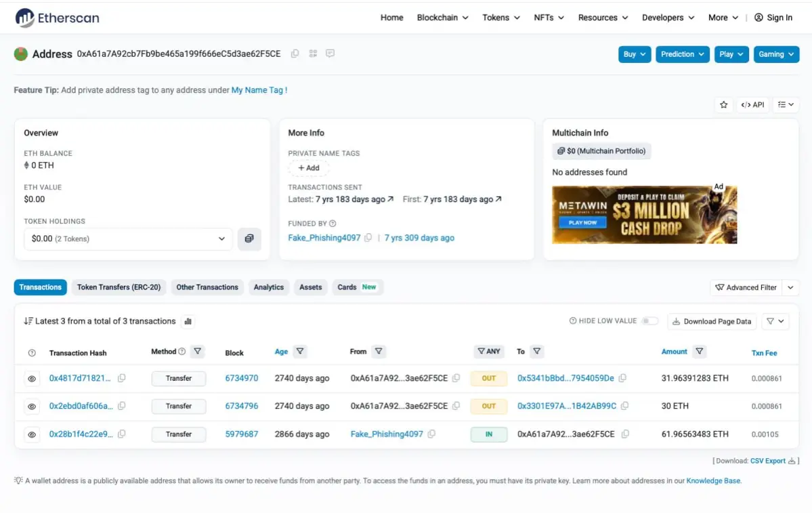Viewport: 812px width, 513px height.
Task: Open Method column help icon
Action: click(181, 351)
